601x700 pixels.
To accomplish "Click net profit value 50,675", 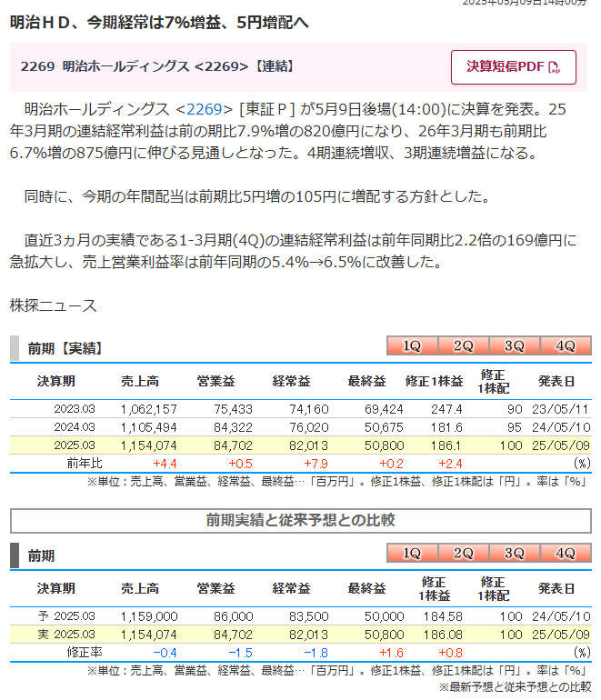I will pyautogui.click(x=384, y=427).
